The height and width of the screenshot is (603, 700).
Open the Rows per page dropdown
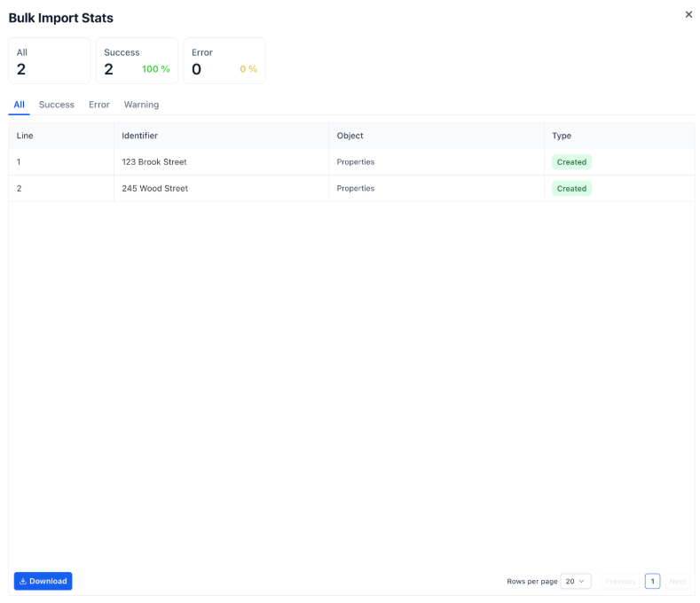tap(576, 581)
